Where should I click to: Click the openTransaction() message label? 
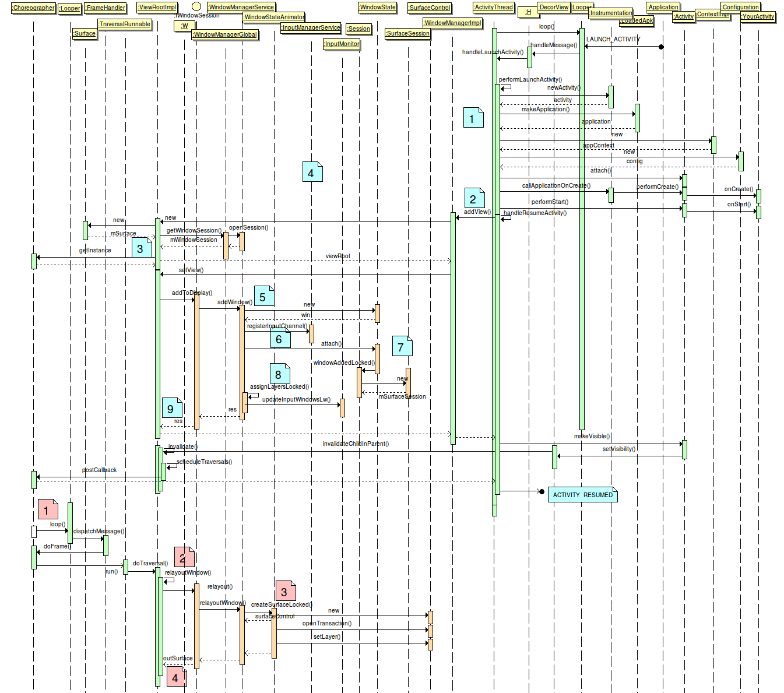327,624
